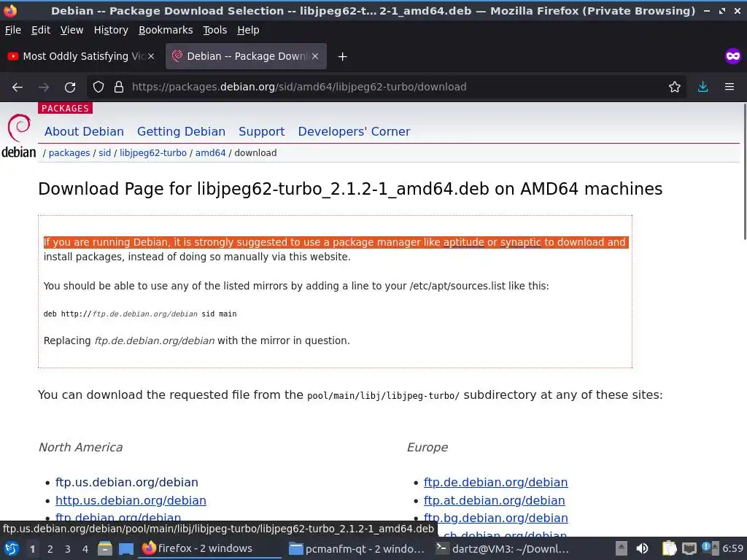The width and height of the screenshot is (747, 560).
Task: Open the Help menu
Action: point(248,30)
